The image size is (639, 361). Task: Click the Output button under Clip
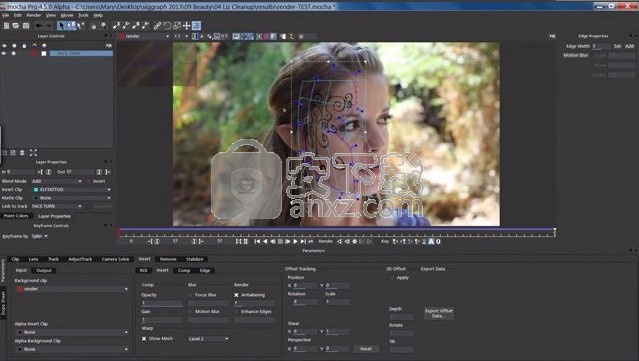click(44, 271)
